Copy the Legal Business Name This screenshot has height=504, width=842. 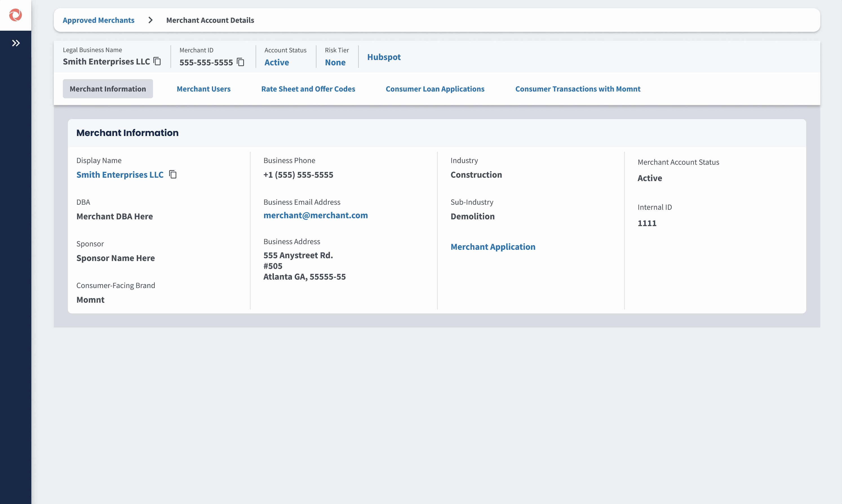pos(157,61)
